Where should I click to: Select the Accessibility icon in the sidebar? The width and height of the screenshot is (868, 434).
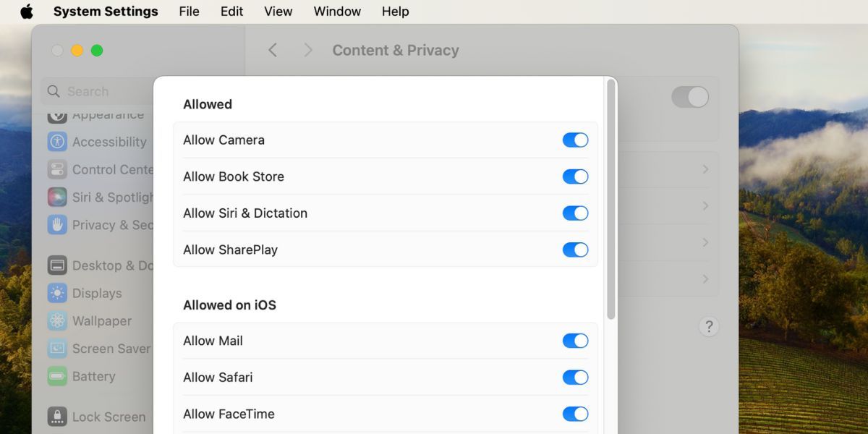tap(56, 142)
